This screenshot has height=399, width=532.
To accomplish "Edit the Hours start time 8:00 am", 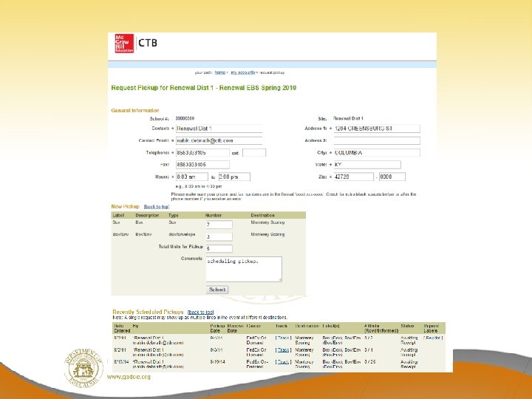I will point(192,177).
